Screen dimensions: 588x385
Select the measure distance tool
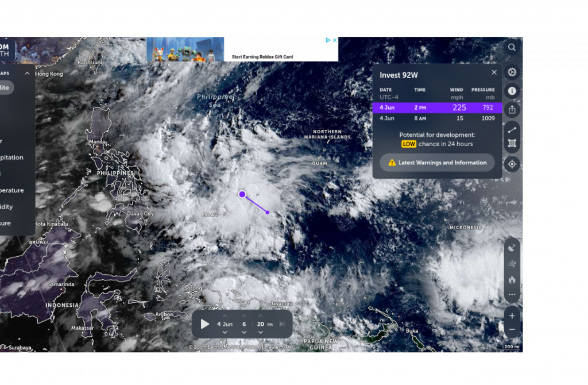coord(512,130)
